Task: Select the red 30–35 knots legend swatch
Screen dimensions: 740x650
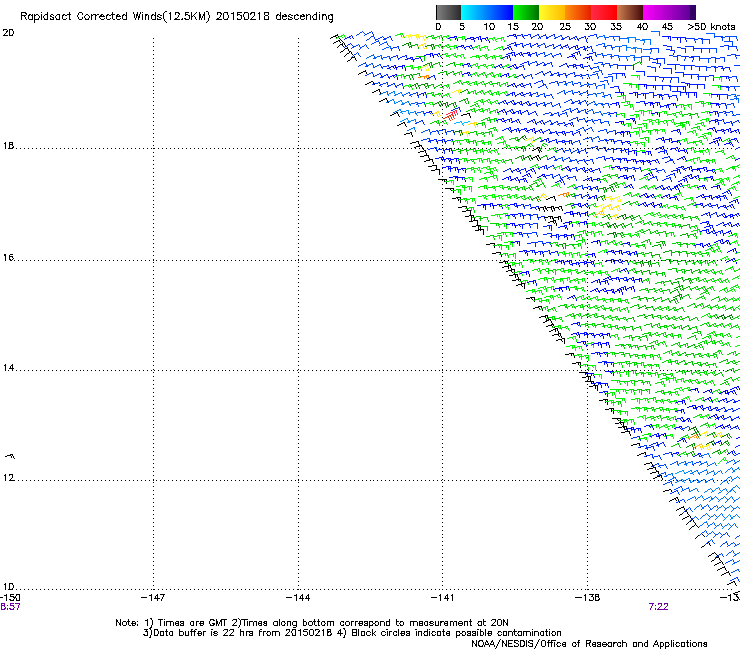Action: (x=604, y=12)
